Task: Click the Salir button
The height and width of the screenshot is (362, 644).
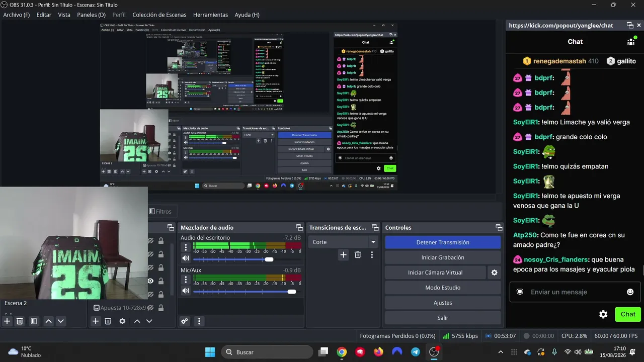Action: tap(443, 318)
